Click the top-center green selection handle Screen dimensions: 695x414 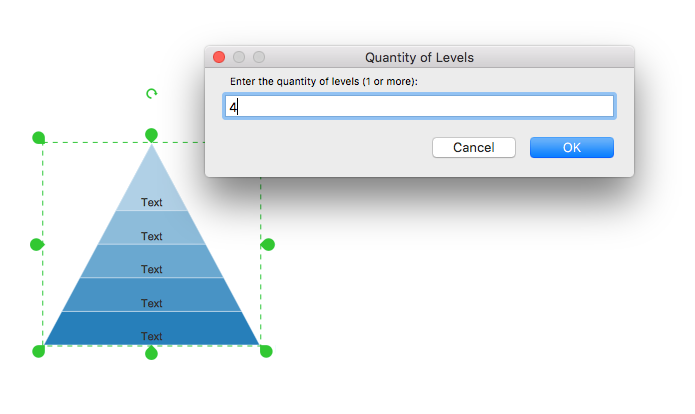[x=151, y=135]
